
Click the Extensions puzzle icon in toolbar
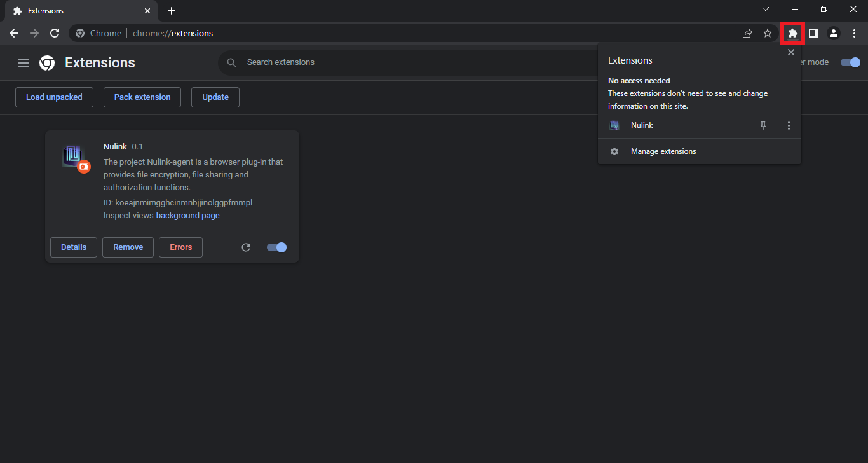click(x=792, y=33)
